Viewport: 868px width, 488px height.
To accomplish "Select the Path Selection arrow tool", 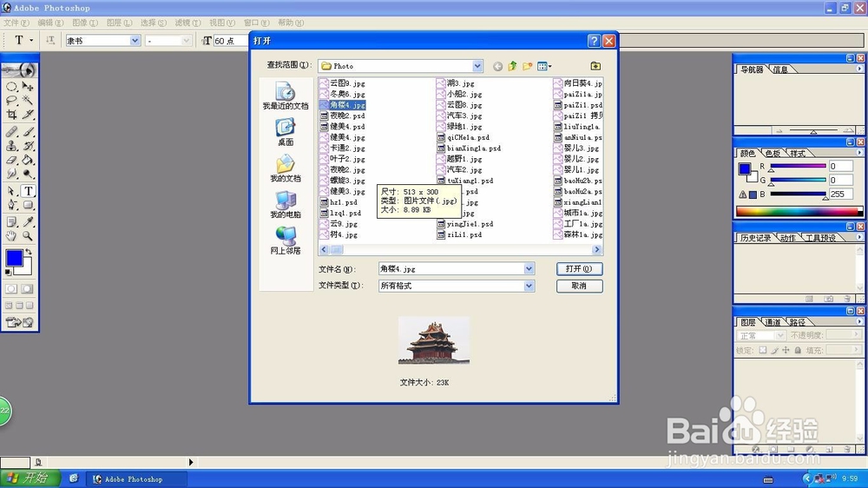I will [11, 191].
